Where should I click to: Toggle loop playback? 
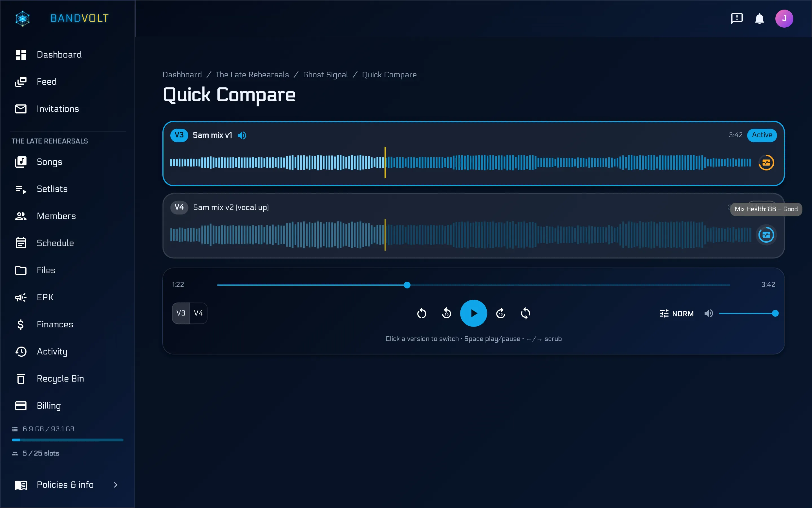click(x=526, y=314)
